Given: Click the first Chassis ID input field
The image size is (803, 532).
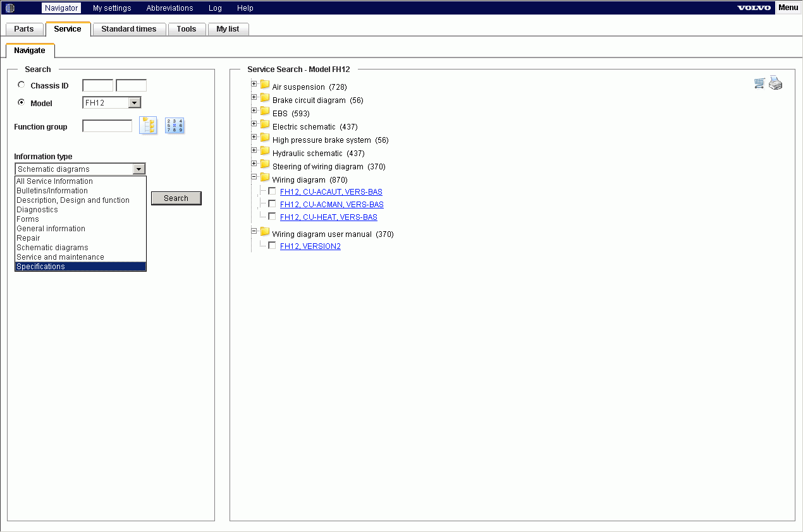Looking at the screenshot, I should click(x=98, y=85).
